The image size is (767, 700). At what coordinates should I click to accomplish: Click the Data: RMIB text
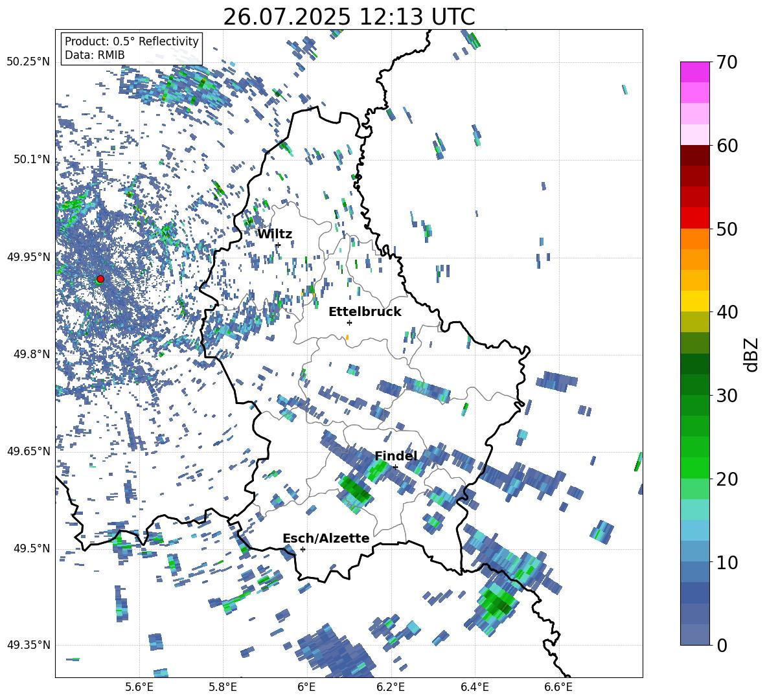tap(95, 55)
